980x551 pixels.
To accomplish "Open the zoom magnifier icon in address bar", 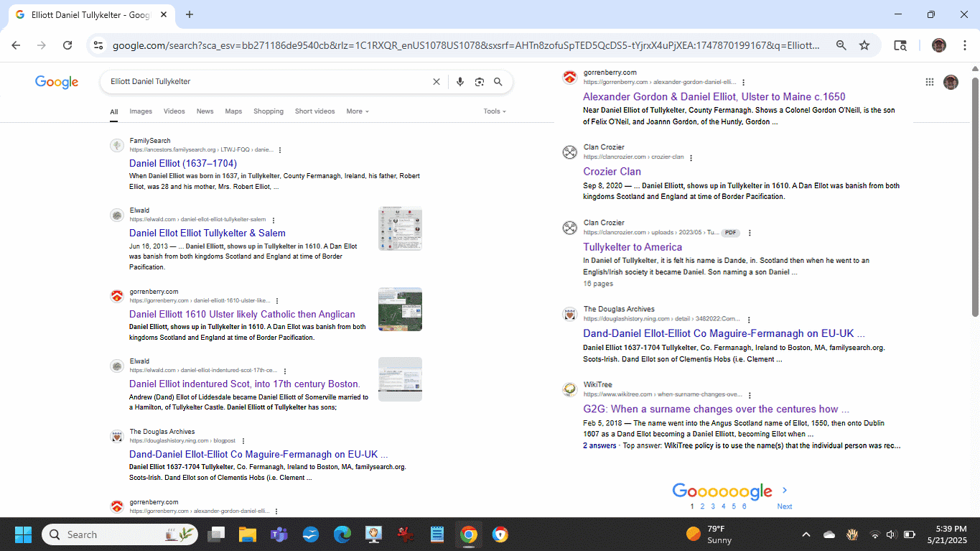I will point(841,45).
